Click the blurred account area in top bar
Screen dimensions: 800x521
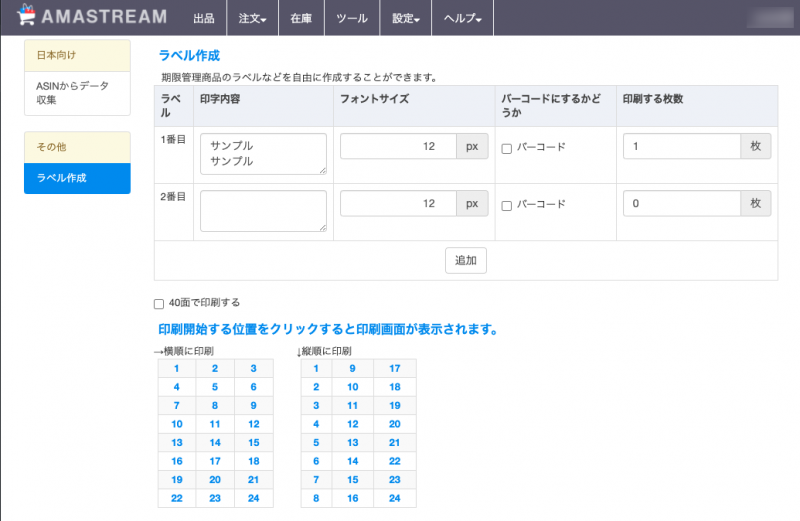coord(769,18)
